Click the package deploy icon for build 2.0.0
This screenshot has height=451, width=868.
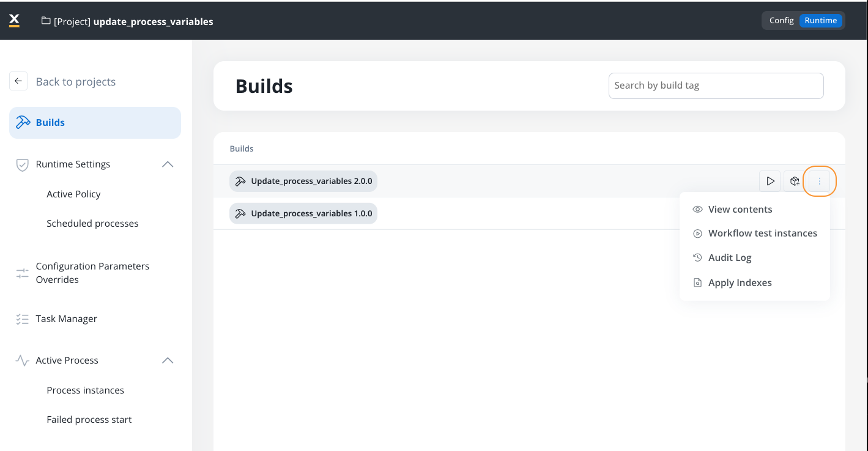795,181
